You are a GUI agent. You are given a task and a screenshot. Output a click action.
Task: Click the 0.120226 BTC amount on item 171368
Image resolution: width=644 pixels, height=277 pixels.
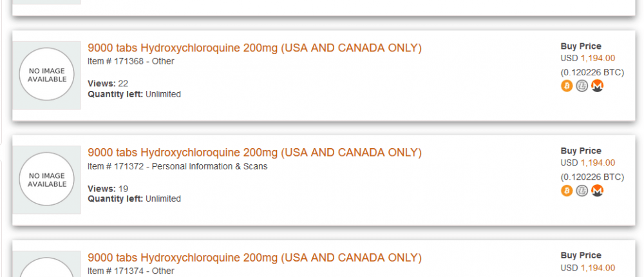point(592,72)
